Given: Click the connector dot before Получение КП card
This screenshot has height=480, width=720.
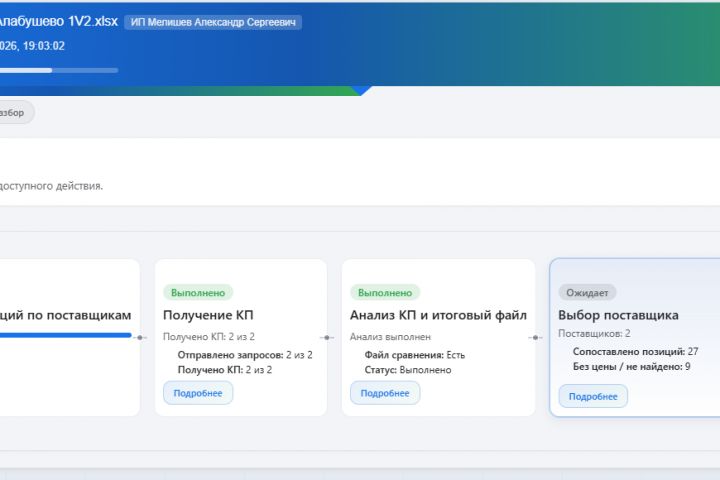Looking at the screenshot, I should click(x=140, y=337).
